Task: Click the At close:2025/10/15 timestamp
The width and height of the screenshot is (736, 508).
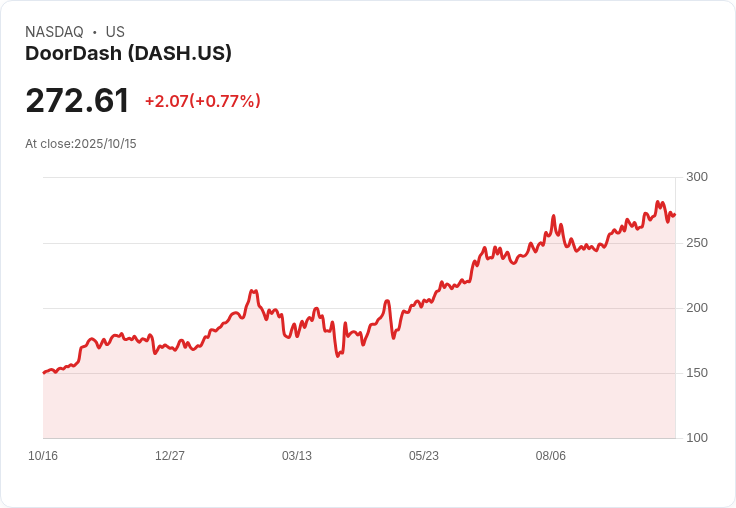Action: pos(80,144)
